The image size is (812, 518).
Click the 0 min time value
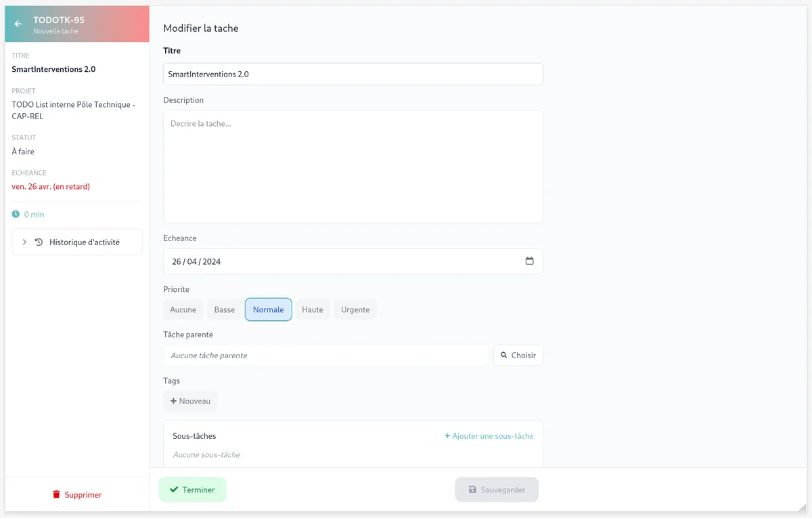(x=34, y=215)
